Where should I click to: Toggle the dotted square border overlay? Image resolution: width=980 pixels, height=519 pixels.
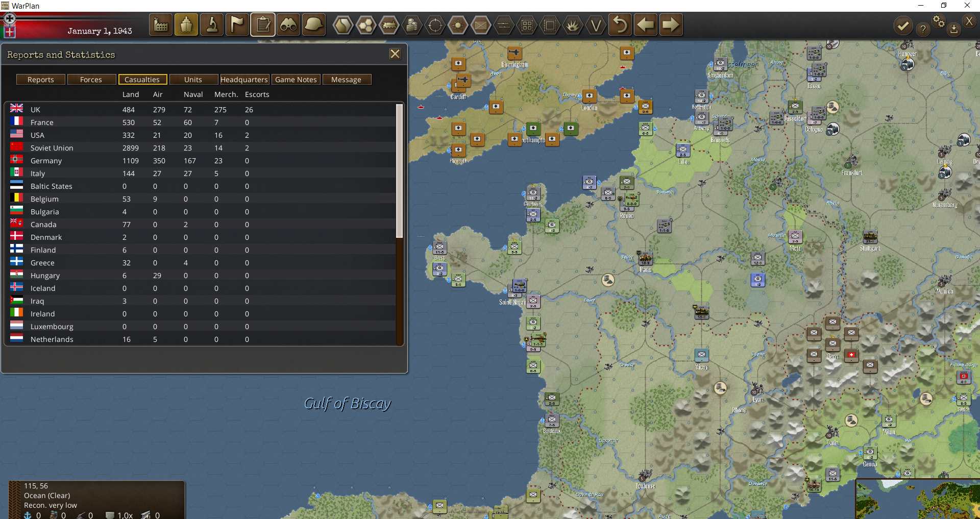[550, 25]
